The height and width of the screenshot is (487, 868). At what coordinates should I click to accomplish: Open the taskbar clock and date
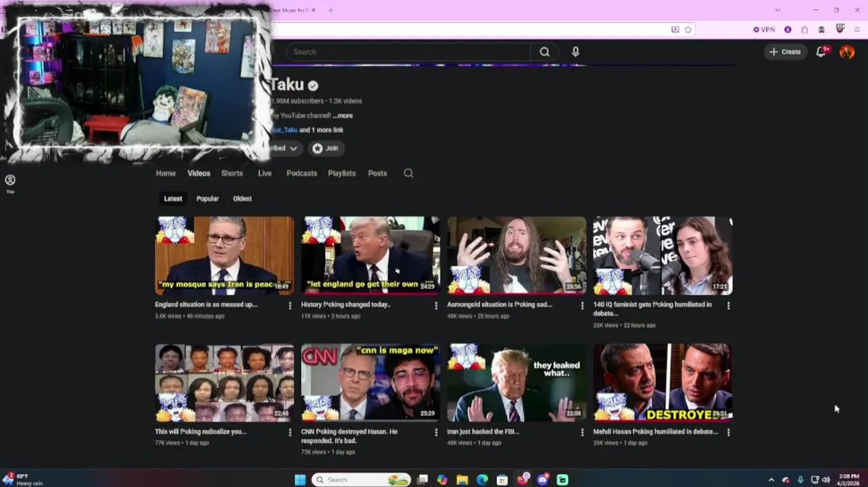848,480
